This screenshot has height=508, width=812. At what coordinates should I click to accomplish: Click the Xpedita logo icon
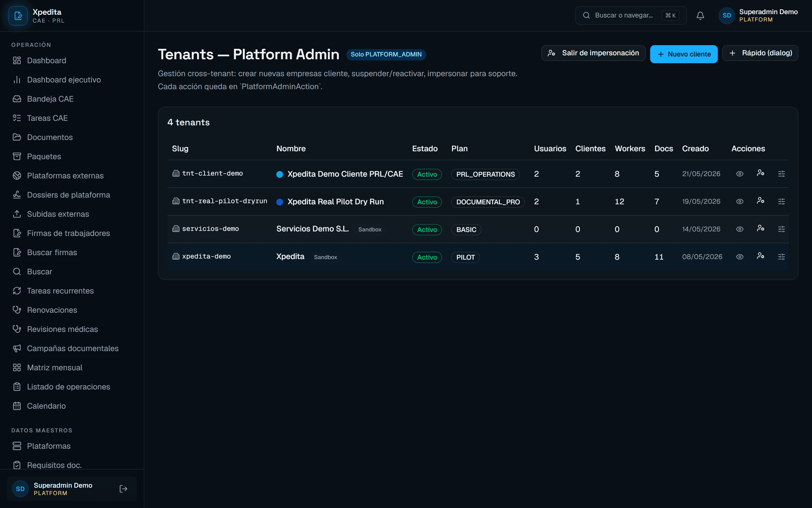[x=18, y=16]
